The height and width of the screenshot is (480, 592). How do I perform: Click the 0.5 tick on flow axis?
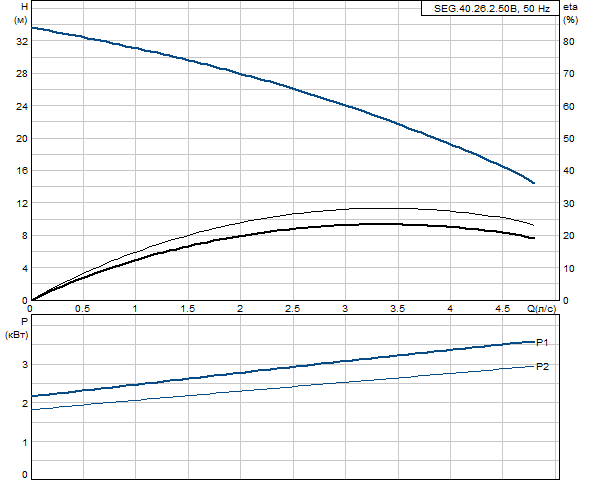click(82, 309)
